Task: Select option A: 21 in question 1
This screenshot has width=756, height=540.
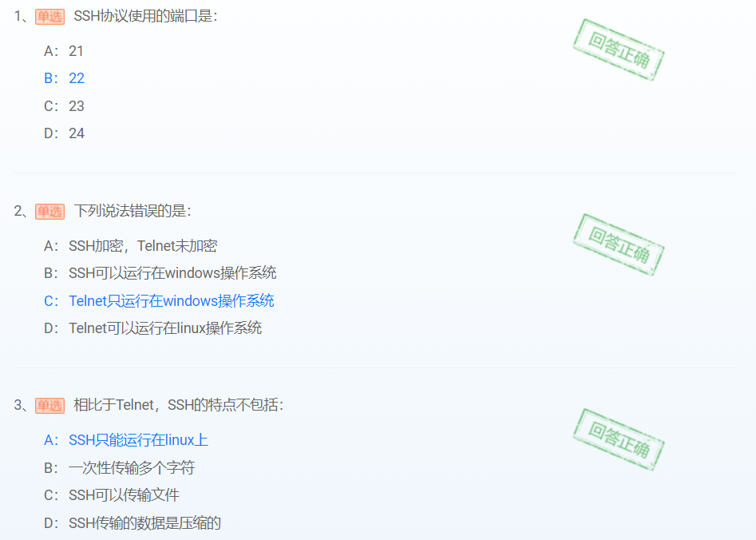Action: 64,51
